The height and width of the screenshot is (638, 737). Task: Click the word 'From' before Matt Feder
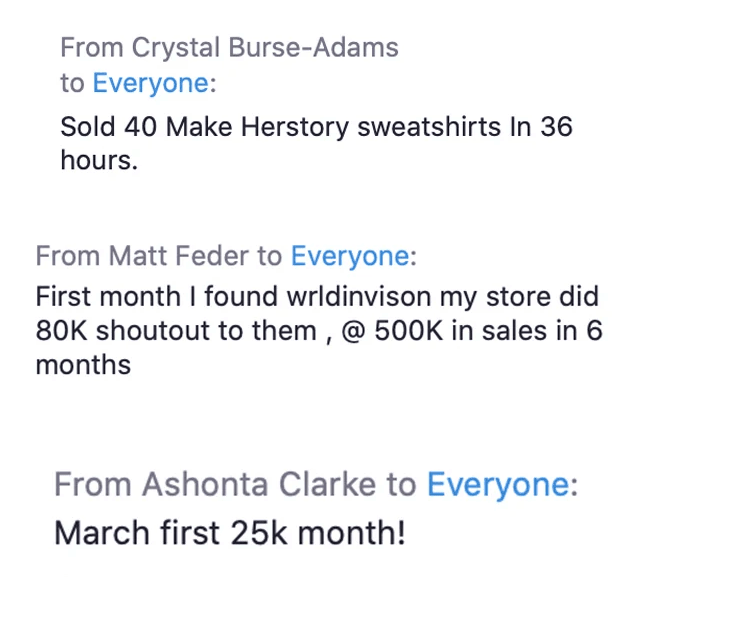click(67, 257)
